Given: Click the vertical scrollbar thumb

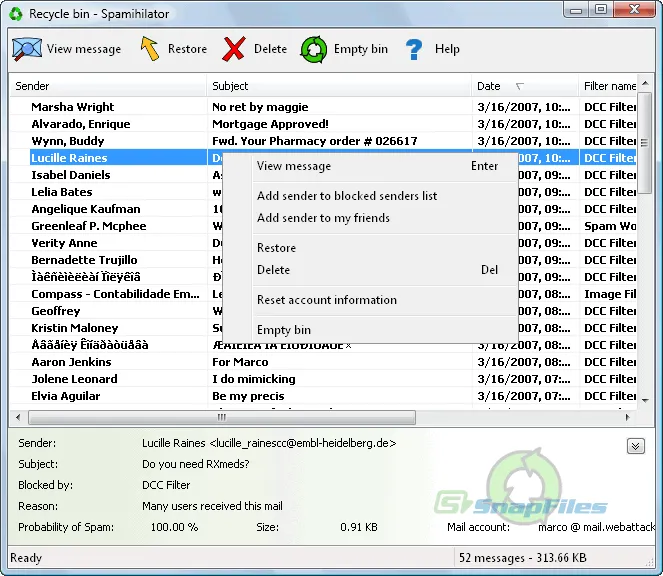Looking at the screenshot, I should click(644, 143).
